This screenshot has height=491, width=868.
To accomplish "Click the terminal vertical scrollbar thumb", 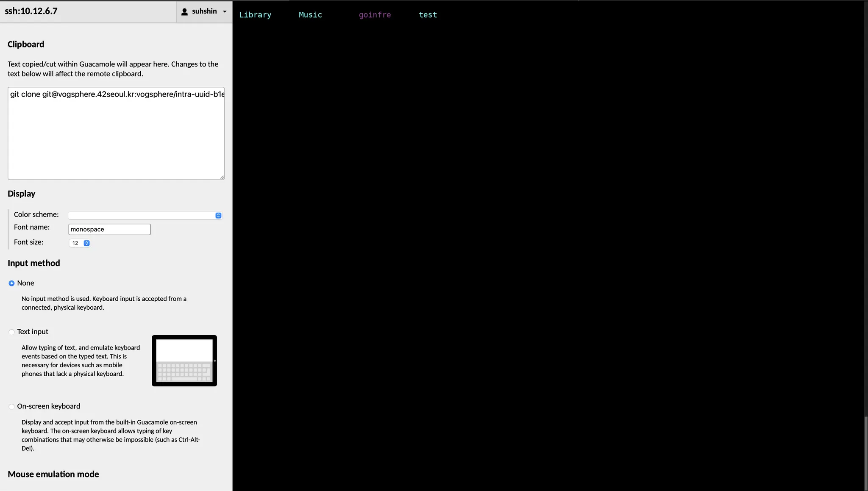I will [x=865, y=453].
